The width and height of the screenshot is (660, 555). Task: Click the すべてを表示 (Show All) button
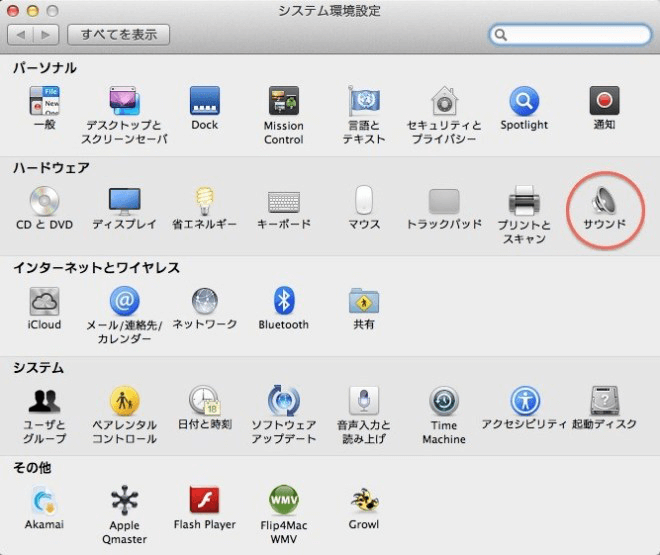118,35
